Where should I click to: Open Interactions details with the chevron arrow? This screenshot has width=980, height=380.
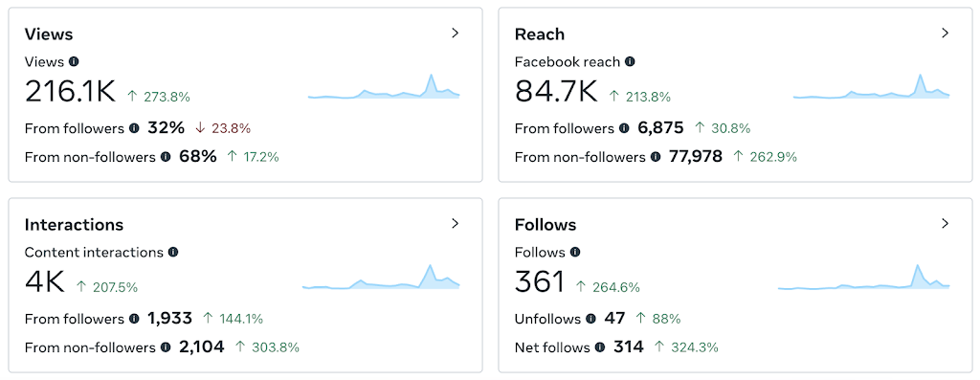point(456,224)
